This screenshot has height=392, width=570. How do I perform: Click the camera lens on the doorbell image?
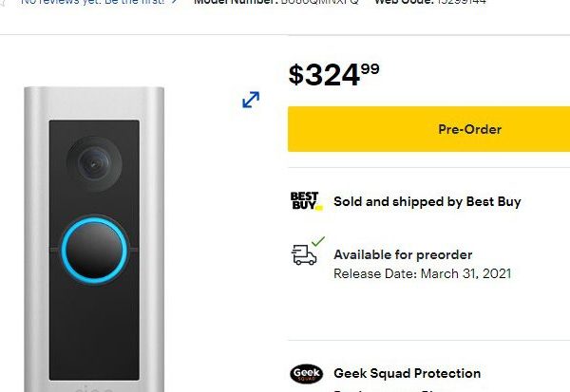coord(94,163)
